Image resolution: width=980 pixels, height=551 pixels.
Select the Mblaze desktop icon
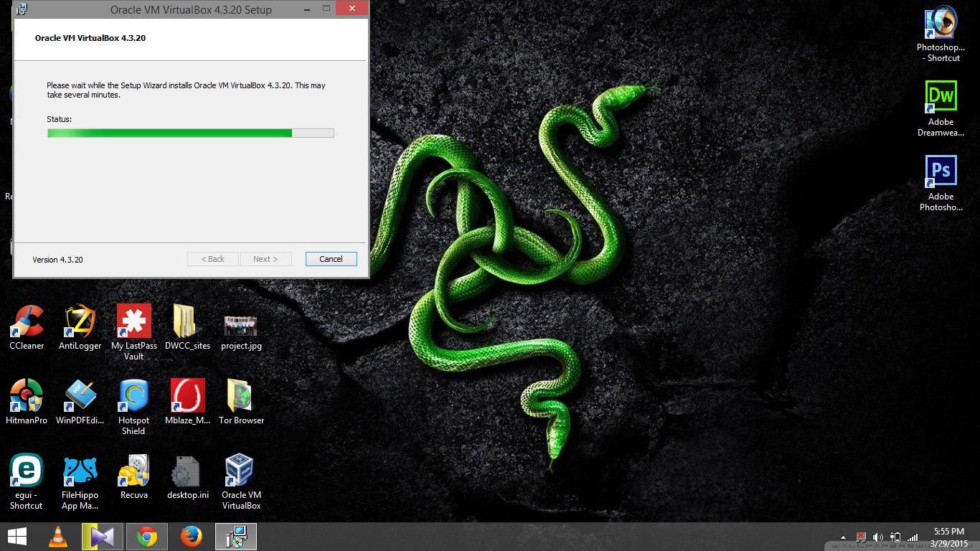click(x=187, y=402)
